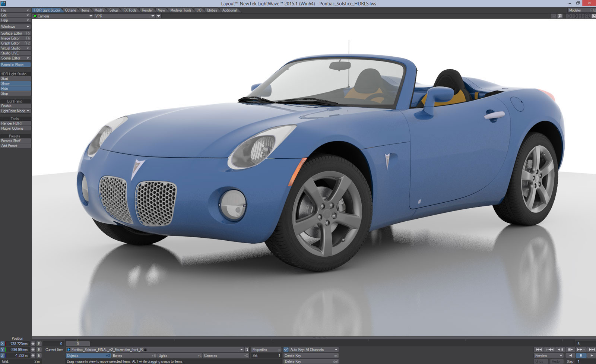Switch to Modeler button
This screenshot has height=364, width=596.
(x=581, y=10)
